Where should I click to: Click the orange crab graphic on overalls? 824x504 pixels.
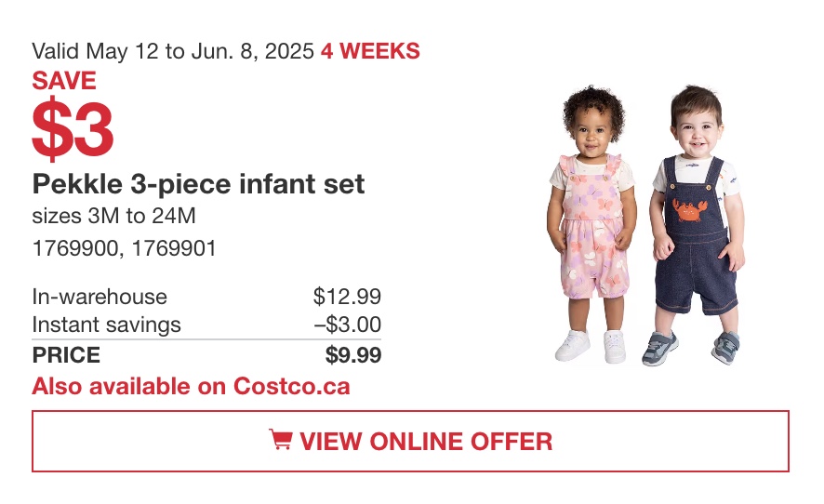pyautogui.click(x=689, y=210)
